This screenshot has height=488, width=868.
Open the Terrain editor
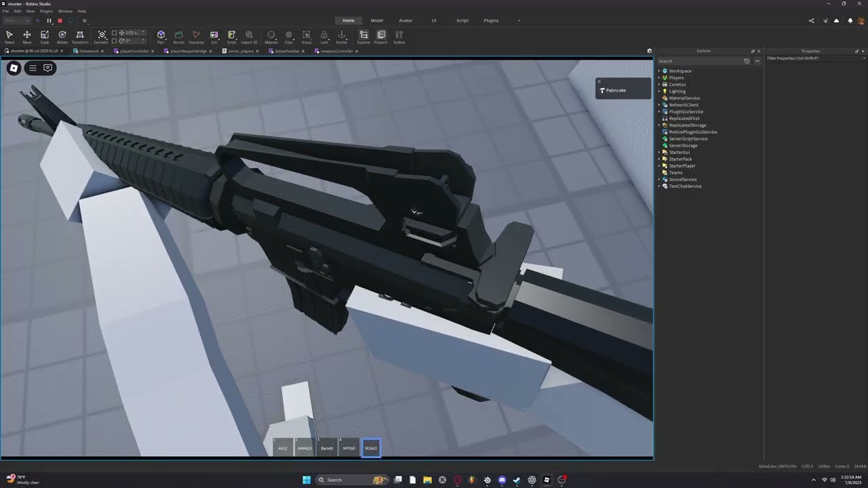pyautogui.click(x=178, y=37)
